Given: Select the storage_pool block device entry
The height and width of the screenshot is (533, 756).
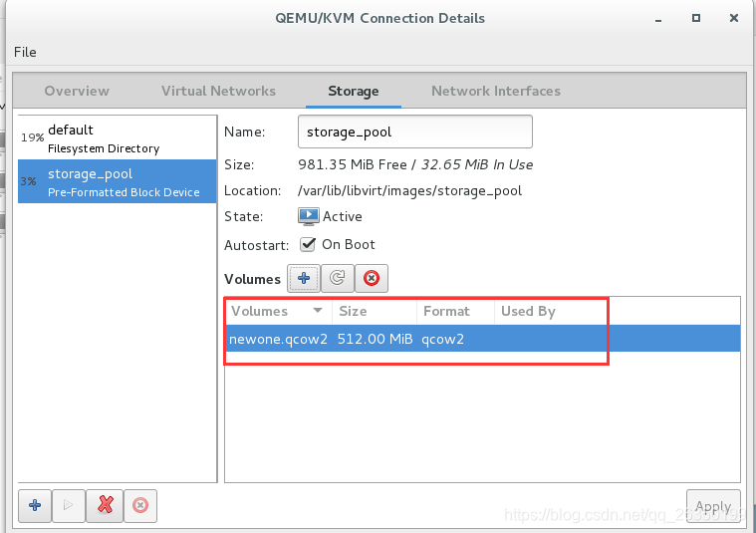Looking at the screenshot, I should tap(118, 182).
